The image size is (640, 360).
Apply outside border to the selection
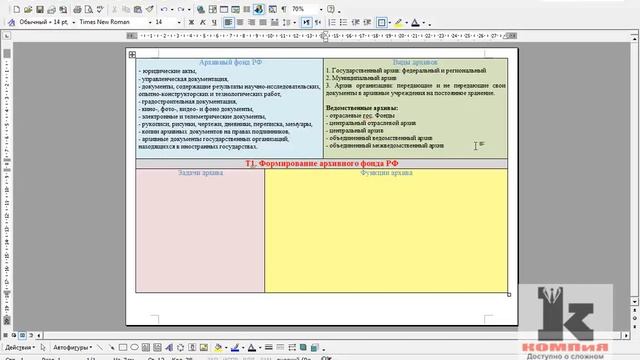[x=381, y=22]
